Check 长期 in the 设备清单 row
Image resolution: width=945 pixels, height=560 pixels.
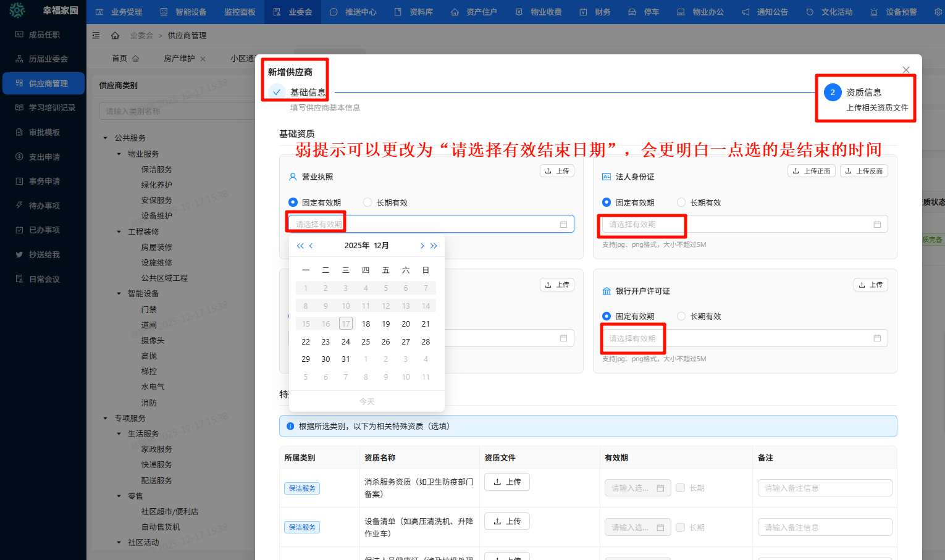(681, 527)
